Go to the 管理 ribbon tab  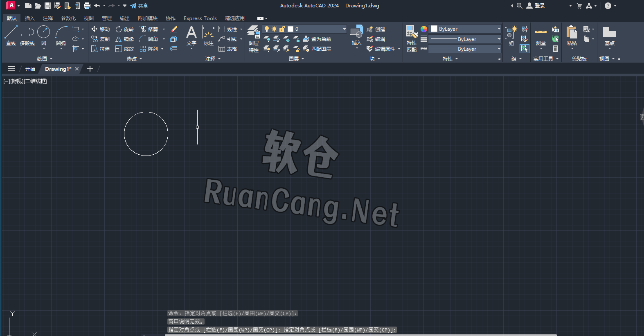tap(107, 18)
